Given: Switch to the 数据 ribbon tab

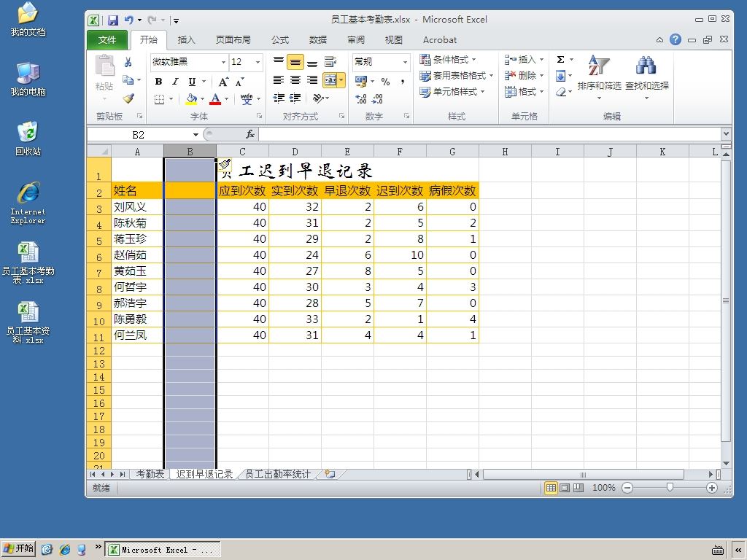Looking at the screenshot, I should tap(318, 40).
